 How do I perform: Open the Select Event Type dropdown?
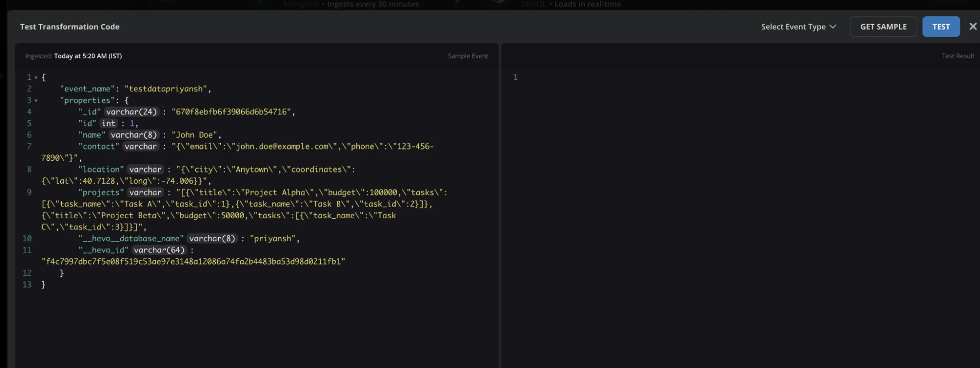tap(798, 27)
